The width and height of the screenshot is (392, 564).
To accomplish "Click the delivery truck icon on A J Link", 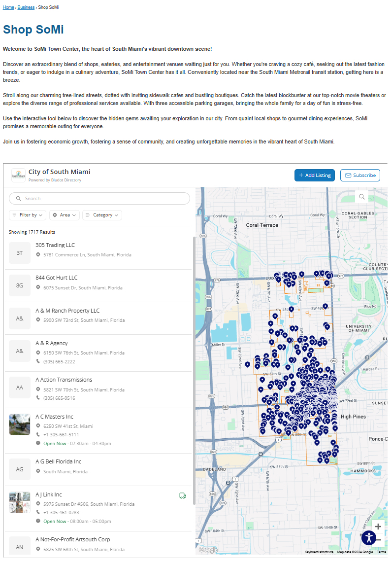I will point(183,496).
